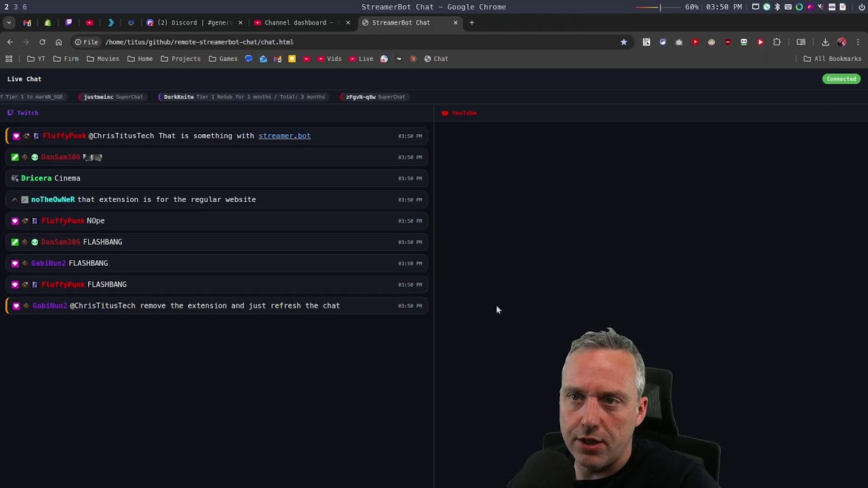Open the uBlock red shield extension

coord(728,42)
